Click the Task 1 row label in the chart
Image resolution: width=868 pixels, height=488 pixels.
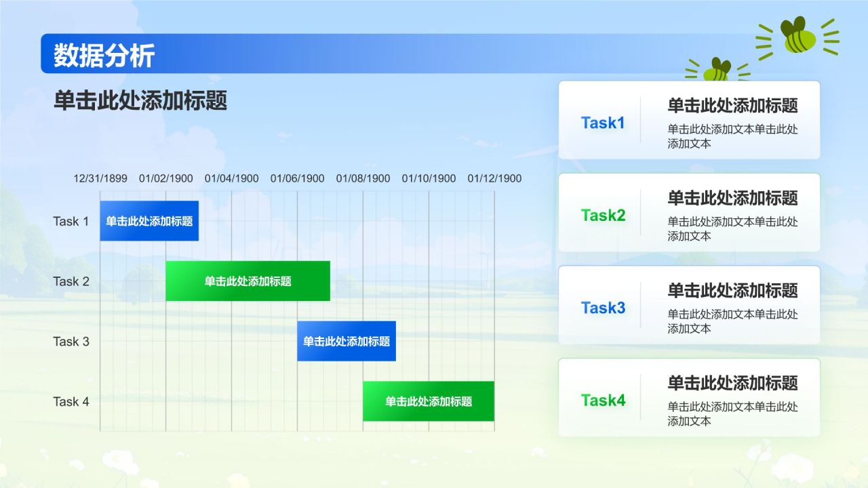tap(71, 222)
